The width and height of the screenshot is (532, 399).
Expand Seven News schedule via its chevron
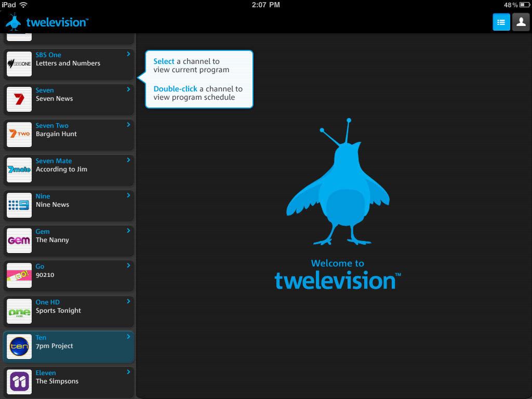(128, 89)
